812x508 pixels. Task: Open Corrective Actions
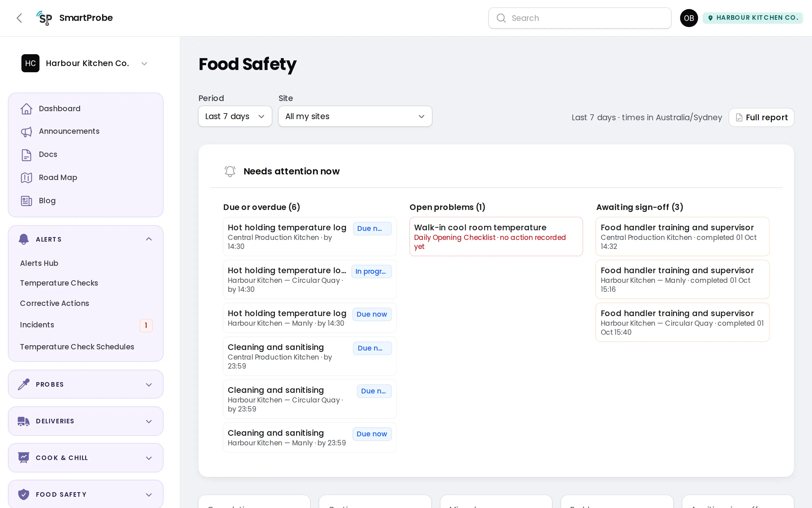tap(54, 303)
